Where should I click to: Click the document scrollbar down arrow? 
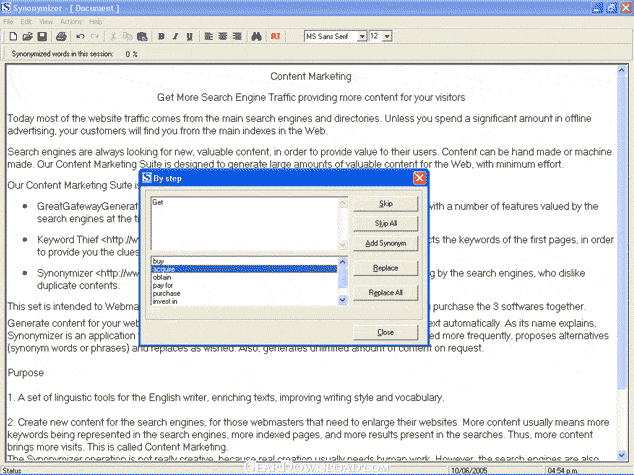(x=621, y=455)
